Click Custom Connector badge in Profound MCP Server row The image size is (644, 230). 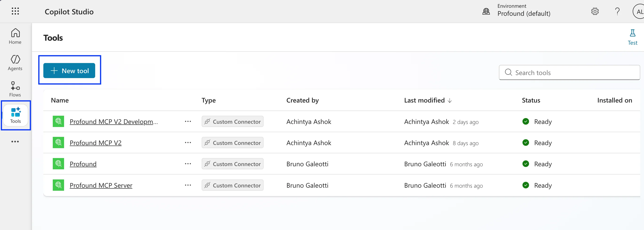tap(232, 185)
